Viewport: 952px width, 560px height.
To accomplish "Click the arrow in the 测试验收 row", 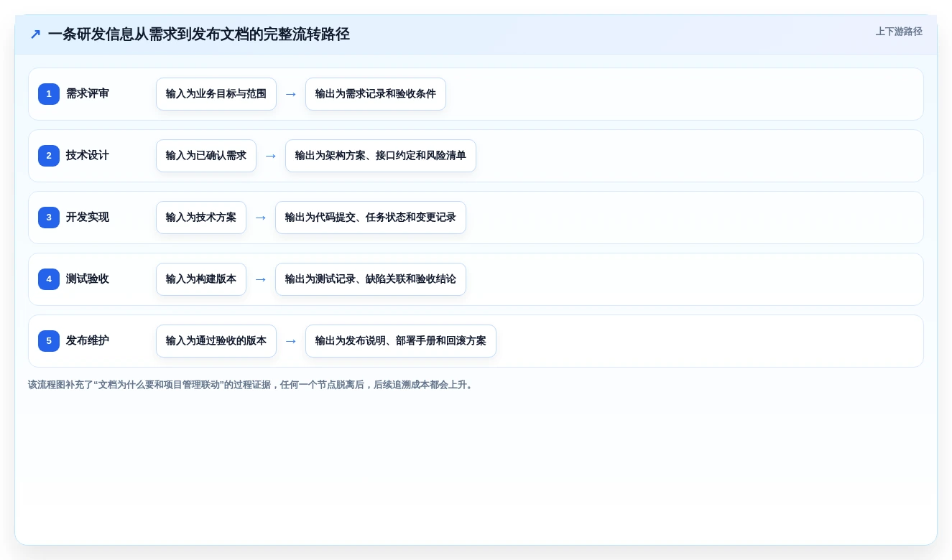I will point(261,279).
